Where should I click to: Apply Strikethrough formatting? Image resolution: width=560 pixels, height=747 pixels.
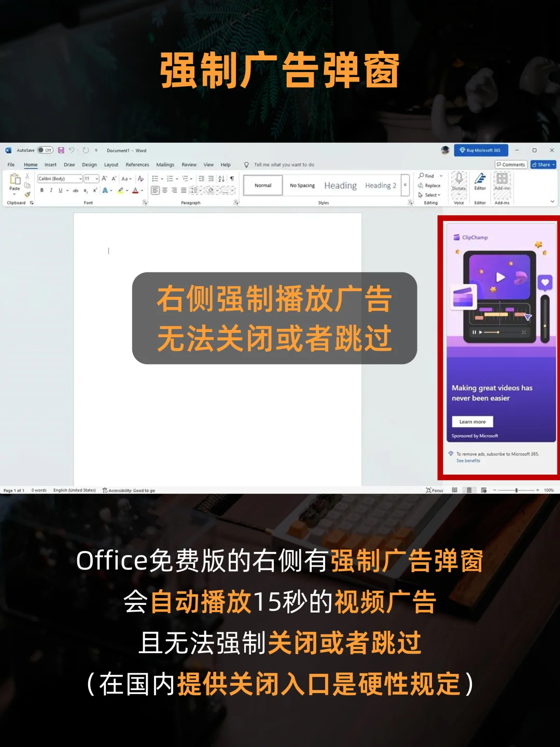pyautogui.click(x=76, y=190)
